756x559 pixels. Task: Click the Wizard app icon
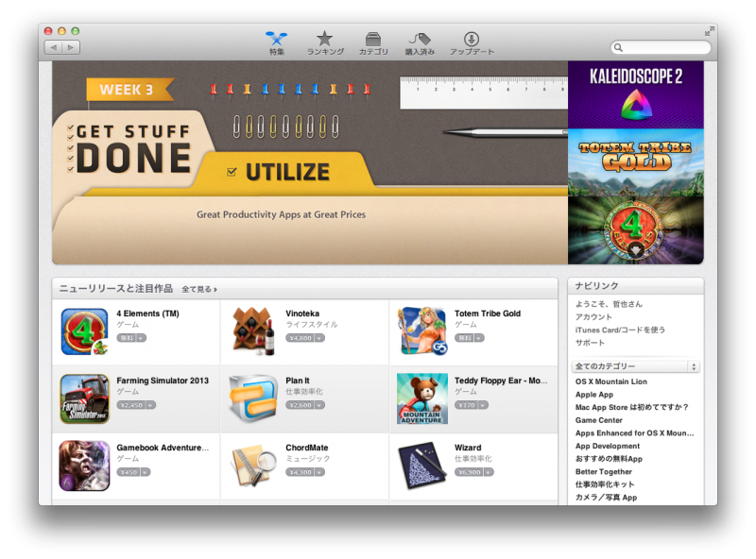[422, 466]
